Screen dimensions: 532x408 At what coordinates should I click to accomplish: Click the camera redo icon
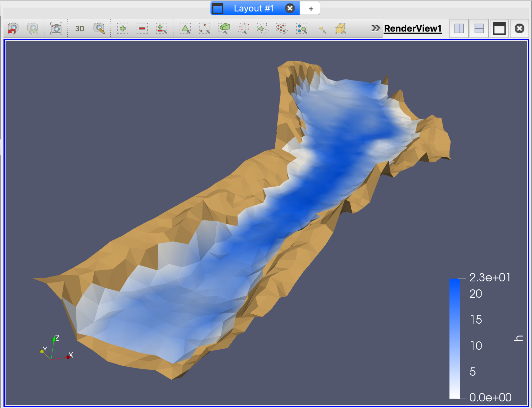pos(33,28)
